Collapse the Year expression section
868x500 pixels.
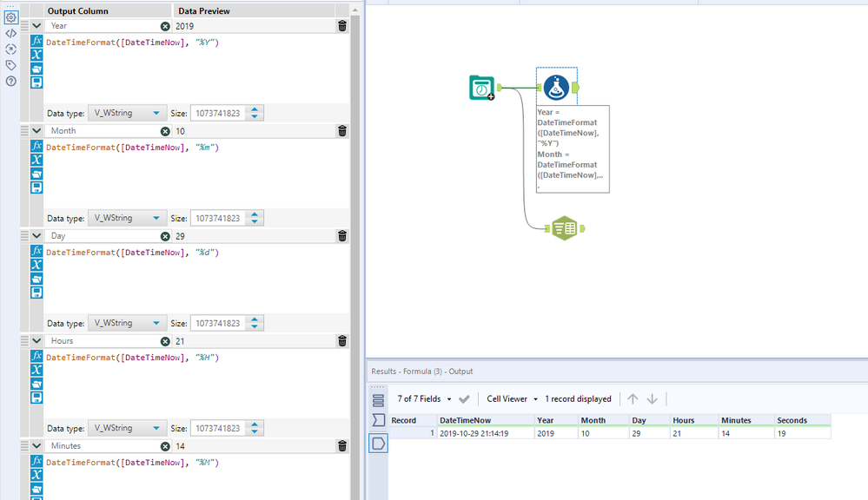coord(36,25)
